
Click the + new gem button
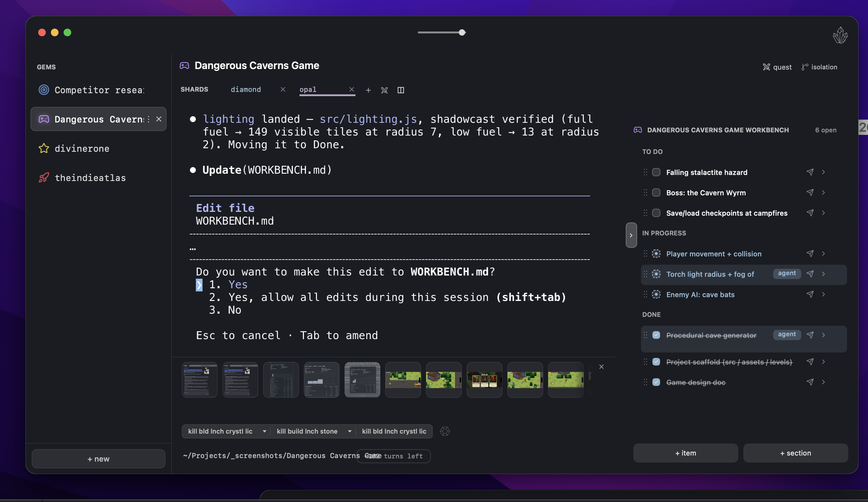(98, 459)
